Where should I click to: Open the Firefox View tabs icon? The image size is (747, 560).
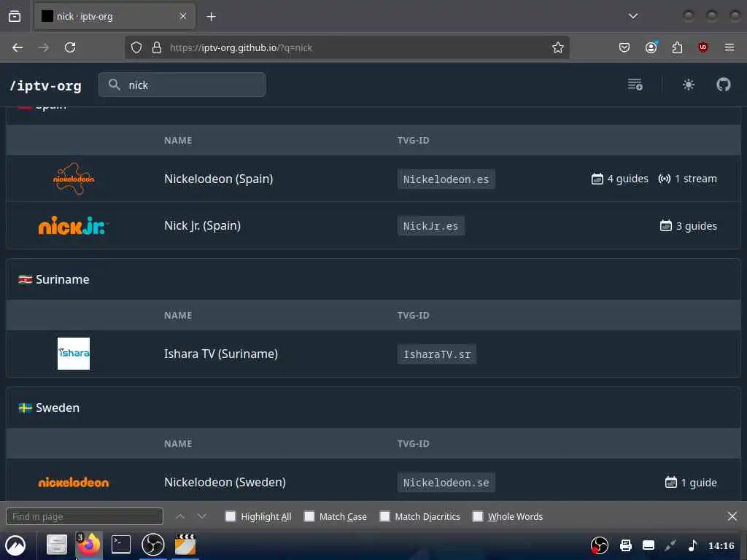pos(15,16)
